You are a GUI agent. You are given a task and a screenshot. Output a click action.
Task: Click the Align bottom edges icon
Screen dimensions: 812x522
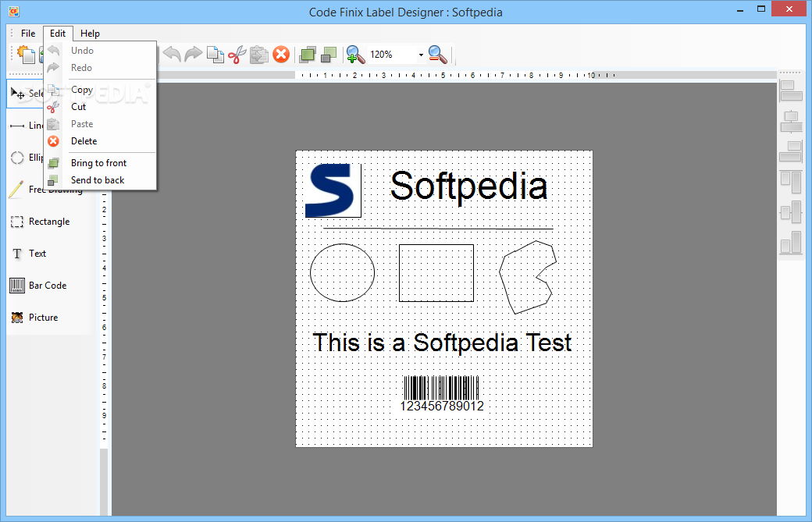pos(791,242)
